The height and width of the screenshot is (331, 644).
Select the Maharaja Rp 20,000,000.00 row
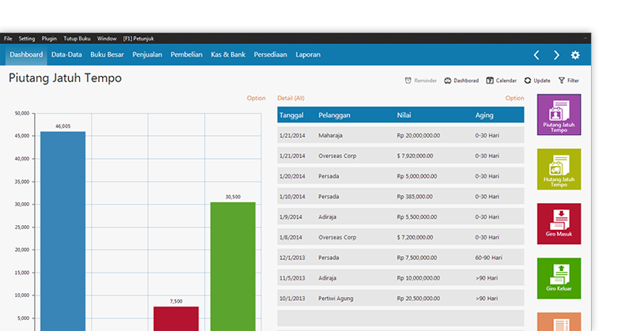pos(400,135)
